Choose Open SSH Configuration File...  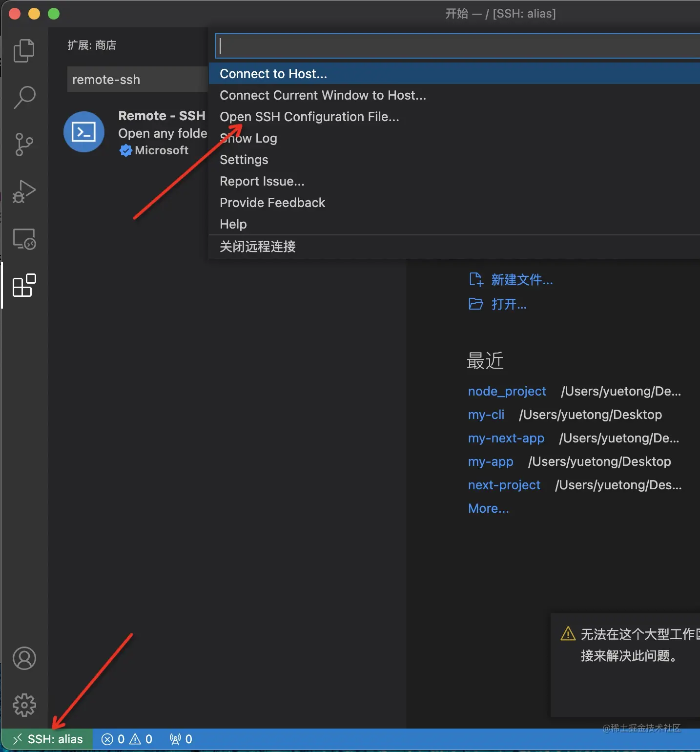(x=454, y=117)
